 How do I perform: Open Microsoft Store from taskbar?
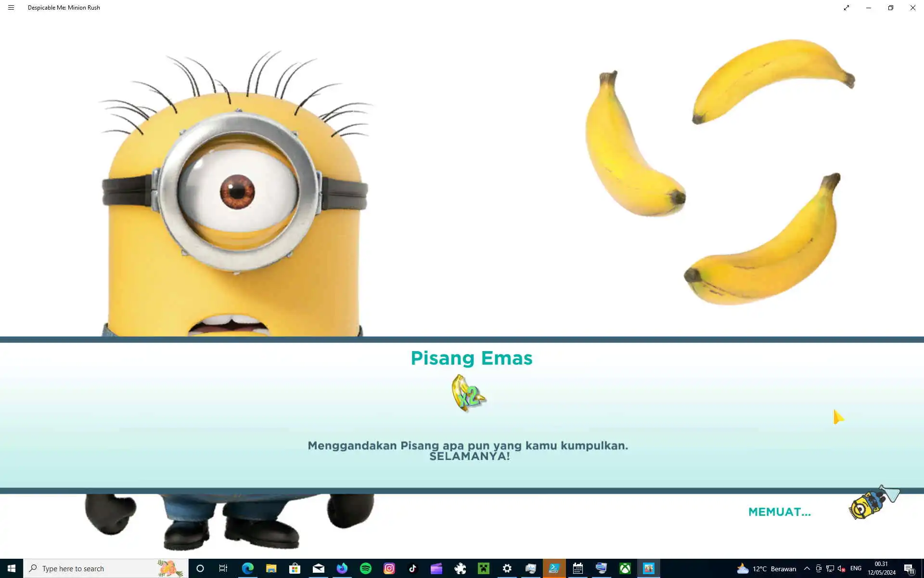pos(295,568)
